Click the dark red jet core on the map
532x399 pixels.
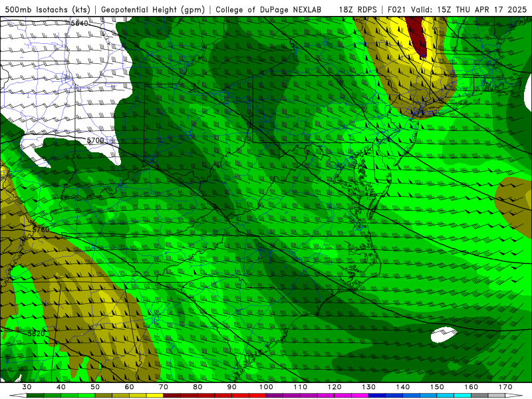coord(417,36)
